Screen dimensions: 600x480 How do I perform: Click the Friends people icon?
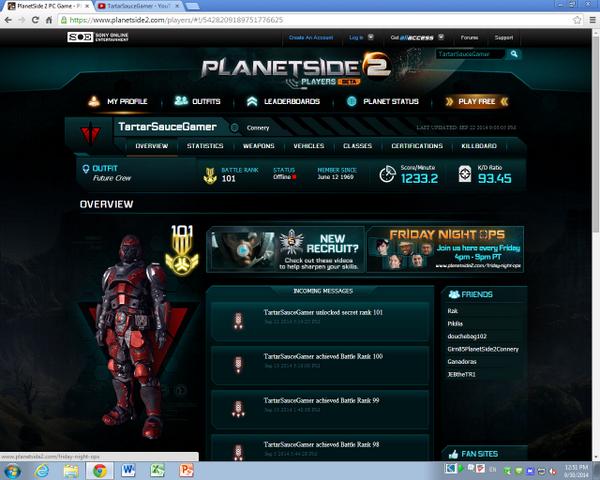454,294
